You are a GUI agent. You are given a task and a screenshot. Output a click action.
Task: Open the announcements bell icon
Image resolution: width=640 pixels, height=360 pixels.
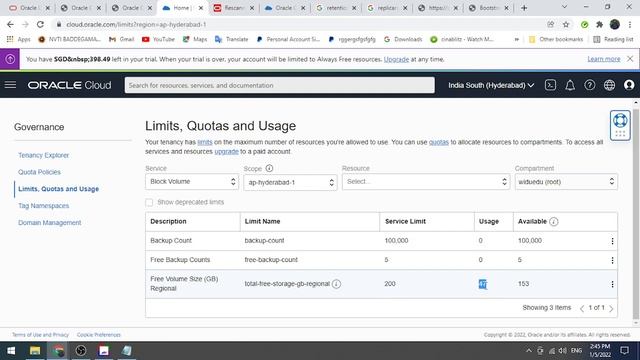(x=570, y=85)
